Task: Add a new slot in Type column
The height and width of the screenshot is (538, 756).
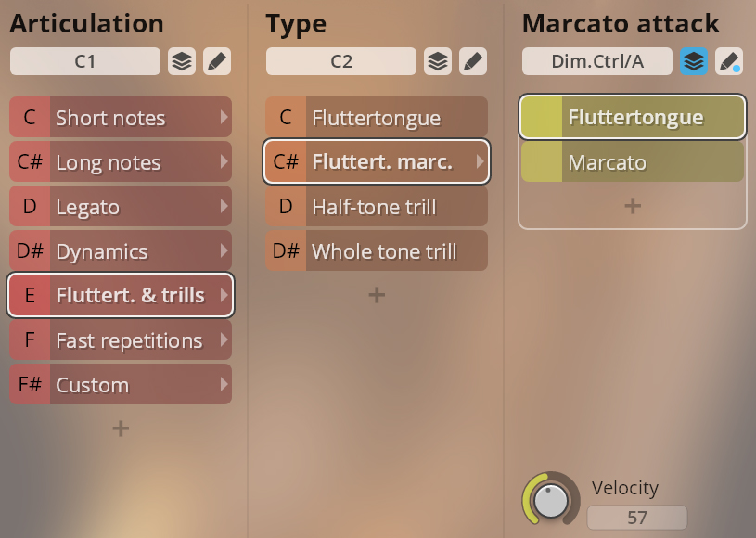Action: point(377,295)
